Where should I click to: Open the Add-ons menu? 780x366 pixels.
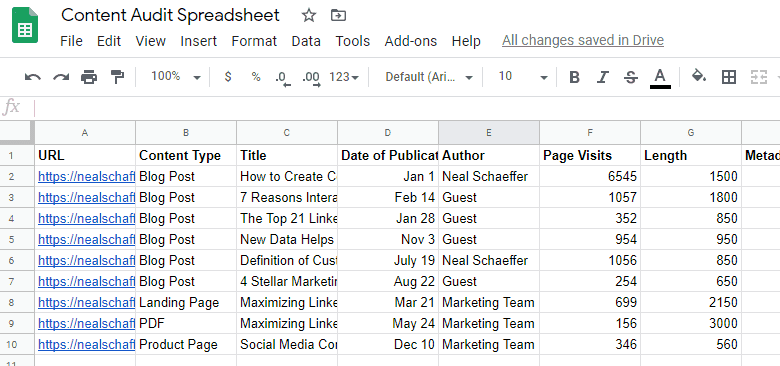click(x=411, y=41)
